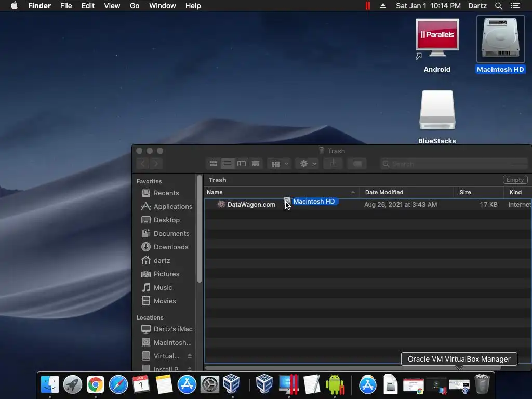Image resolution: width=532 pixels, height=399 pixels.
Task: Open the Edit menu
Action: (x=87, y=6)
